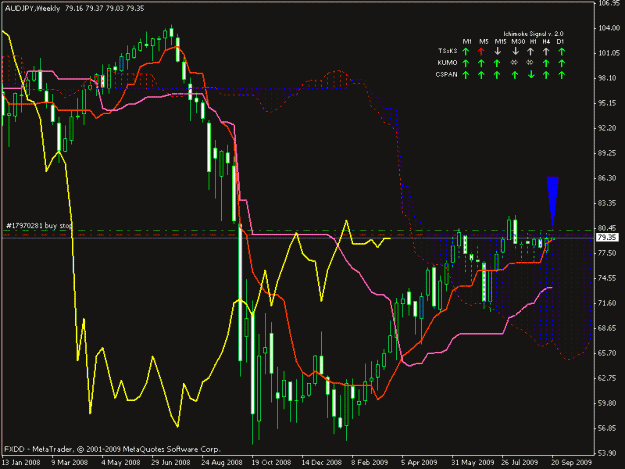Click the 92.20 price scale label
625x469 pixels.
(x=606, y=128)
